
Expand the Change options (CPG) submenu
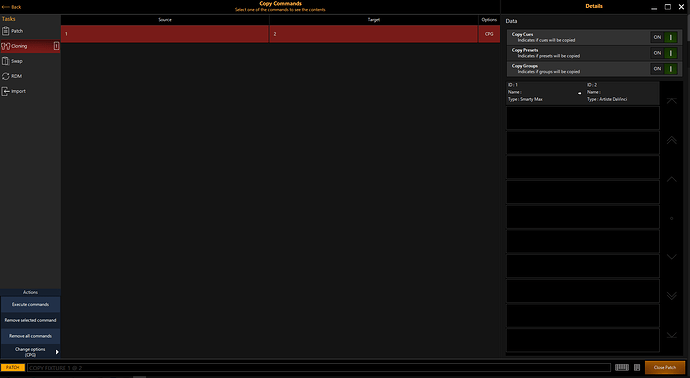point(57,352)
